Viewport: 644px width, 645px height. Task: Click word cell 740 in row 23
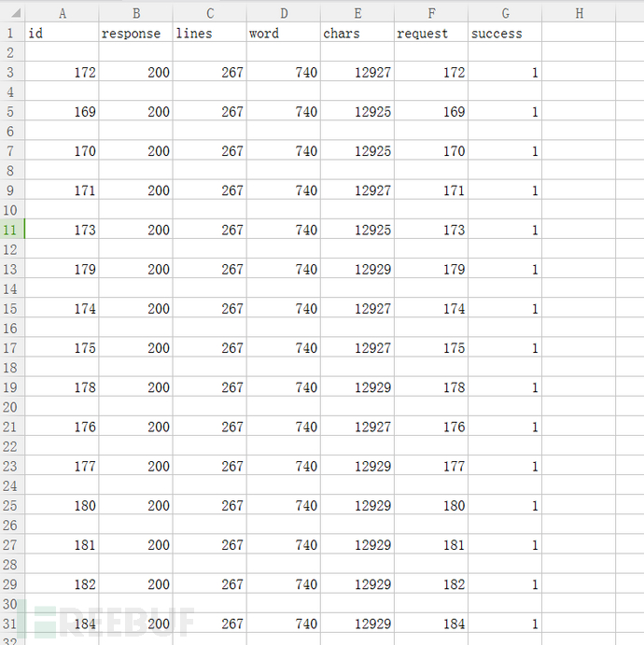(284, 466)
